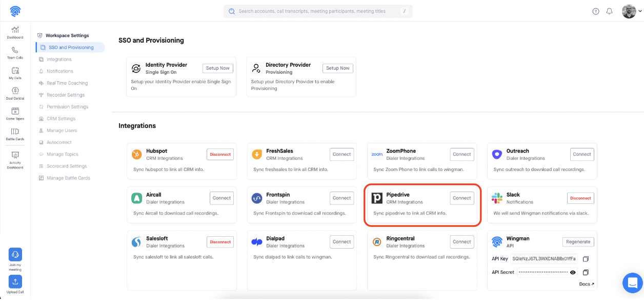Connect the Pipedrive integration
The image size is (644, 303).
[x=462, y=198]
